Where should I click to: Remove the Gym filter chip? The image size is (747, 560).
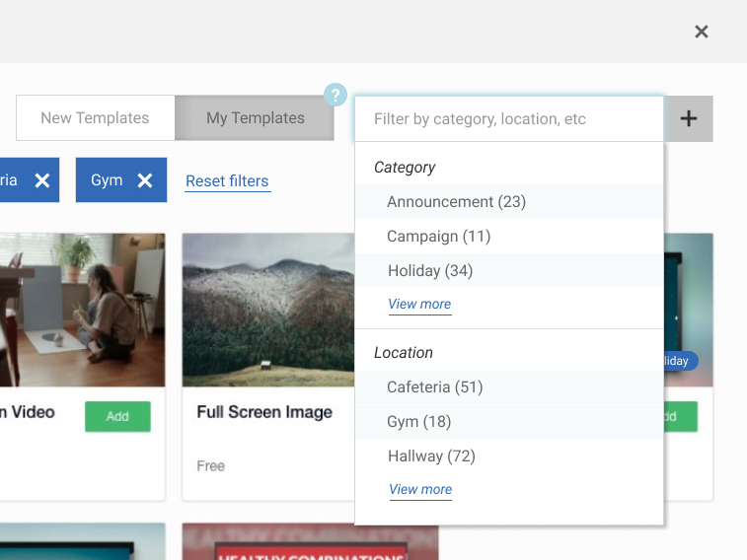tap(145, 180)
